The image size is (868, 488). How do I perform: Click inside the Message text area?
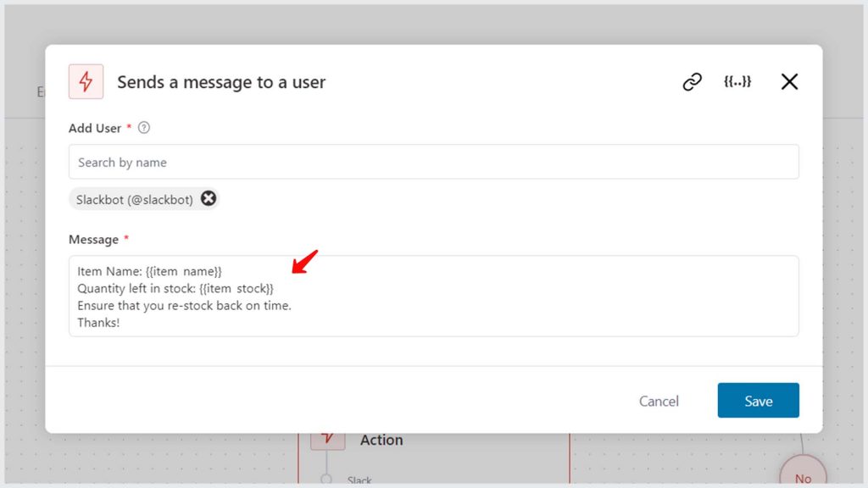[x=433, y=296]
